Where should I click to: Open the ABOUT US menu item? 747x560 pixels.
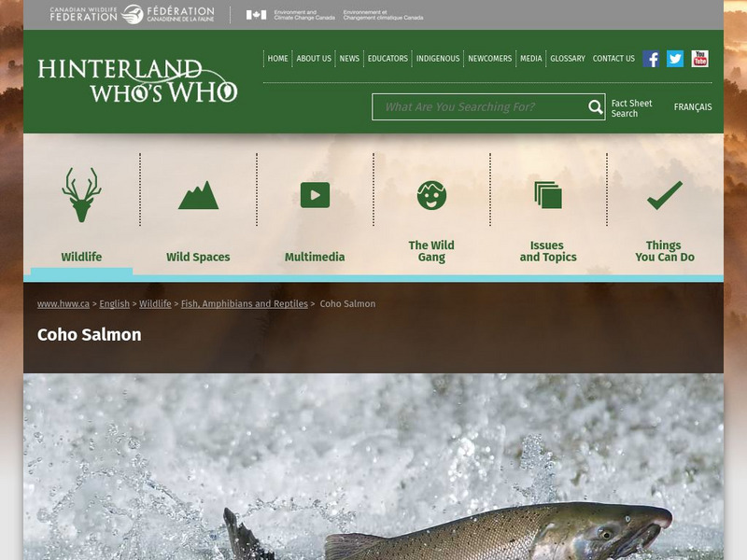314,59
